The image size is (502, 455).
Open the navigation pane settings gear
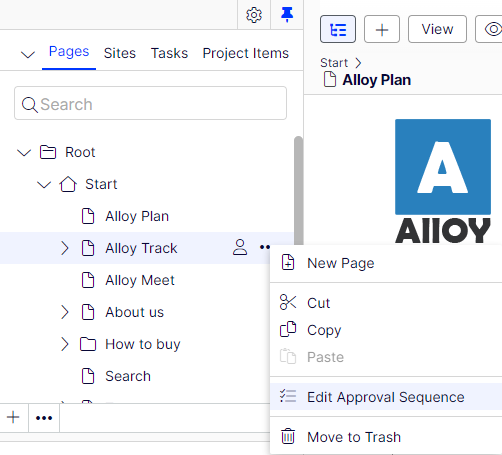tap(254, 15)
